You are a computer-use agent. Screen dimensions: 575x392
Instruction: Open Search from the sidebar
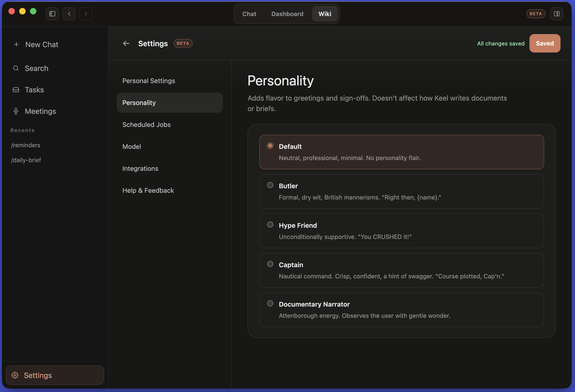pos(55,68)
